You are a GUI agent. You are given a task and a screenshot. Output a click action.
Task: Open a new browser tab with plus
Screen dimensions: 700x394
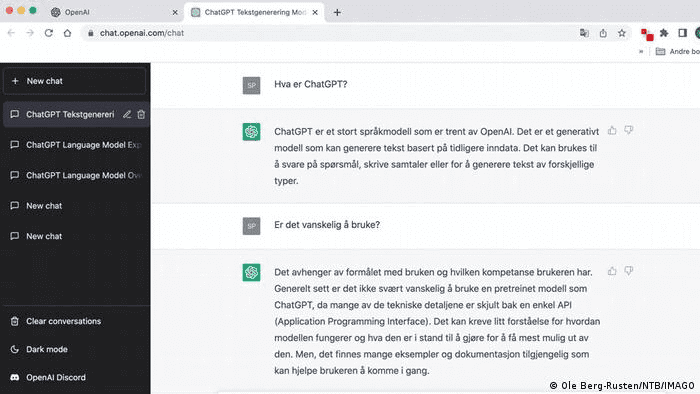[x=337, y=12]
